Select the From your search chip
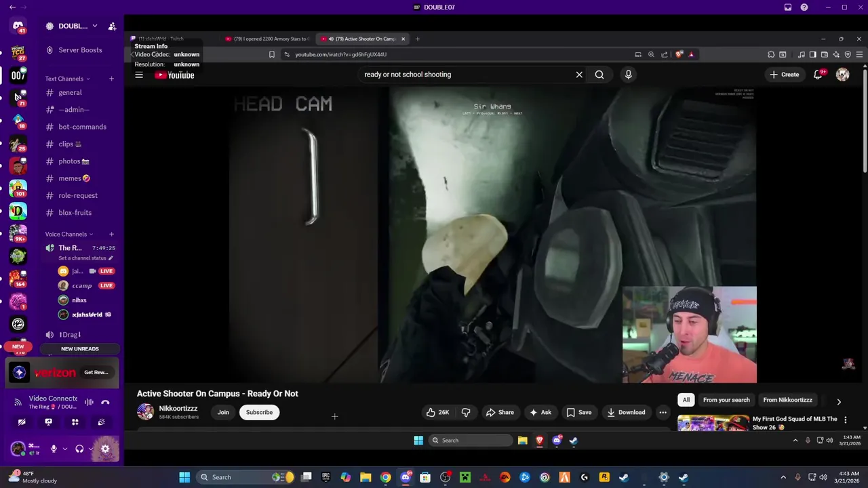Screen dimensions: 868x488 726,400
